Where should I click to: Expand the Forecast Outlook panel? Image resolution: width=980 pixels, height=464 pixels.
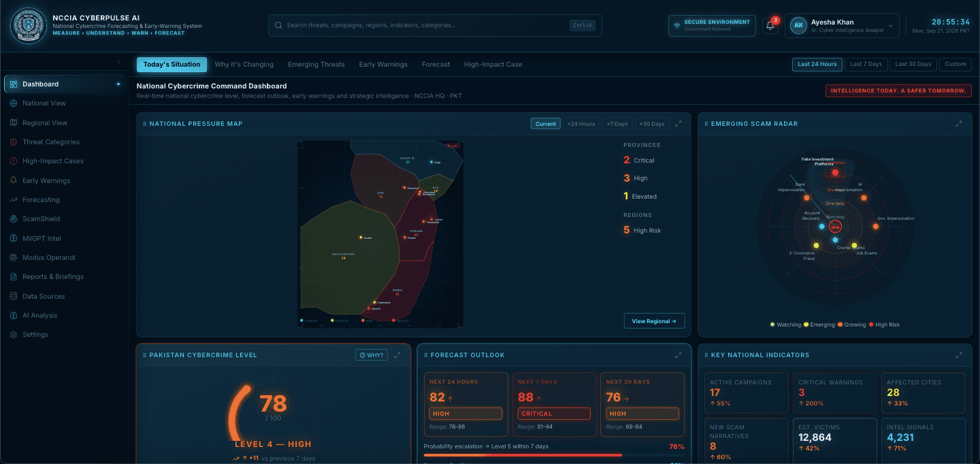pos(678,355)
